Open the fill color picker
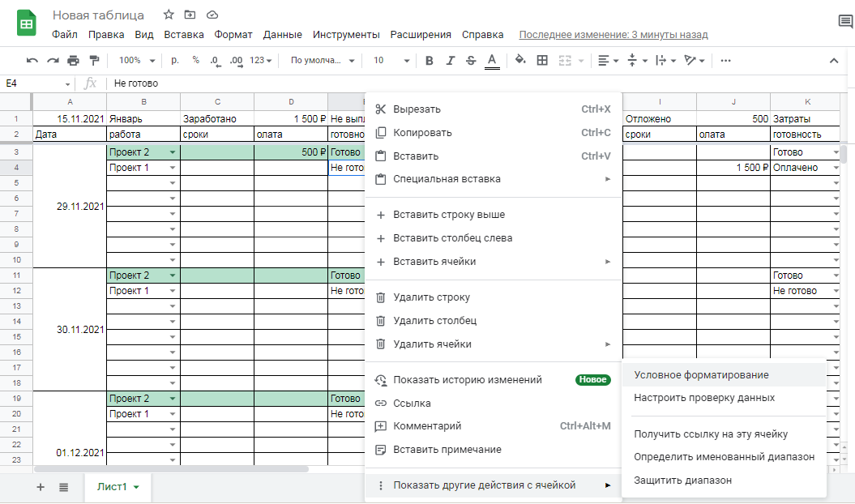This screenshot has width=855, height=504. pos(521,60)
